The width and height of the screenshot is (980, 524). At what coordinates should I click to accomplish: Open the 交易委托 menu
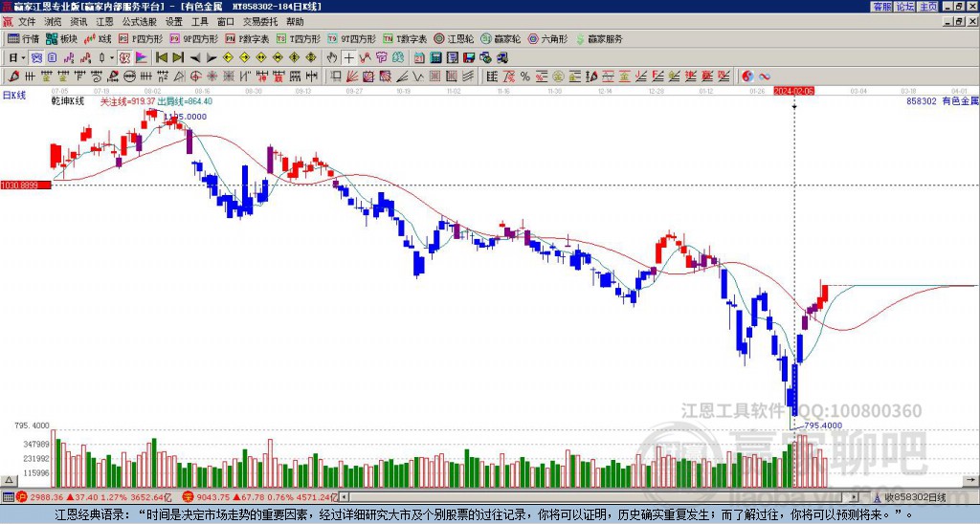tap(260, 22)
